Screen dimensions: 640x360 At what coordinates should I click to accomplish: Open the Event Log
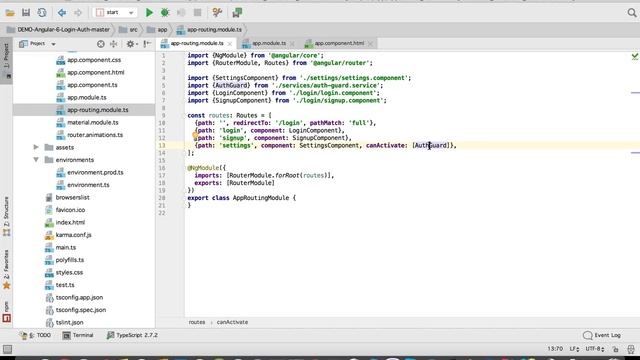coord(602,336)
